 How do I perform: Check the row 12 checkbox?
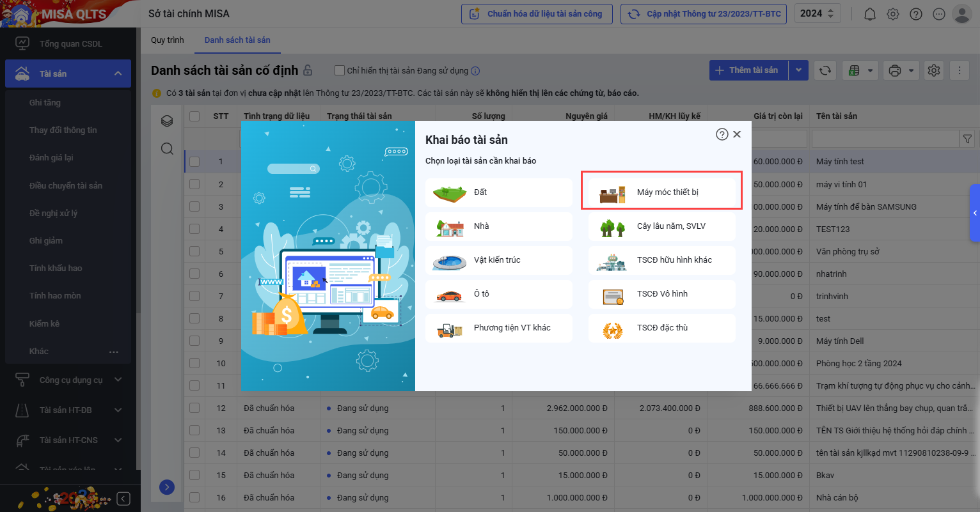[194, 408]
